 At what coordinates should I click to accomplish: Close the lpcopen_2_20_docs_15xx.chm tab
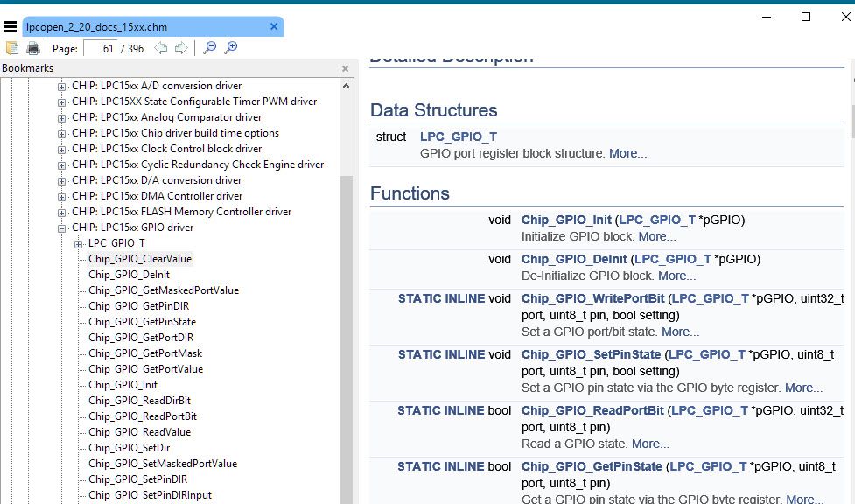(274, 27)
